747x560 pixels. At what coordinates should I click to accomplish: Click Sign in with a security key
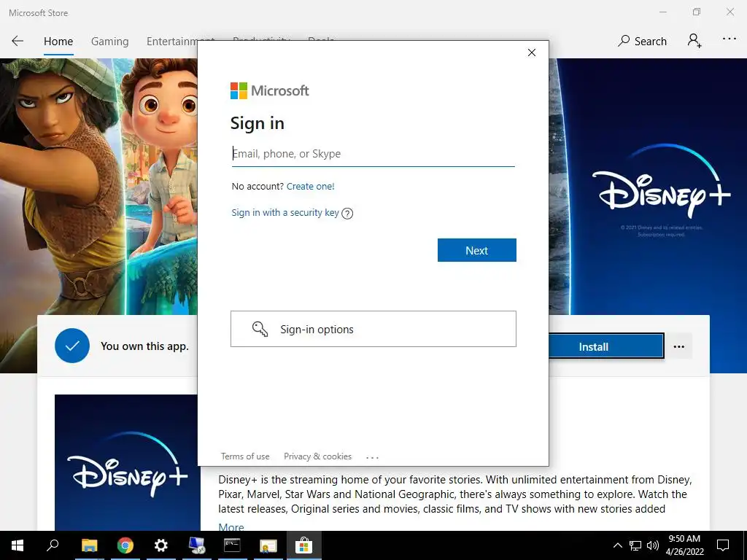coord(285,213)
